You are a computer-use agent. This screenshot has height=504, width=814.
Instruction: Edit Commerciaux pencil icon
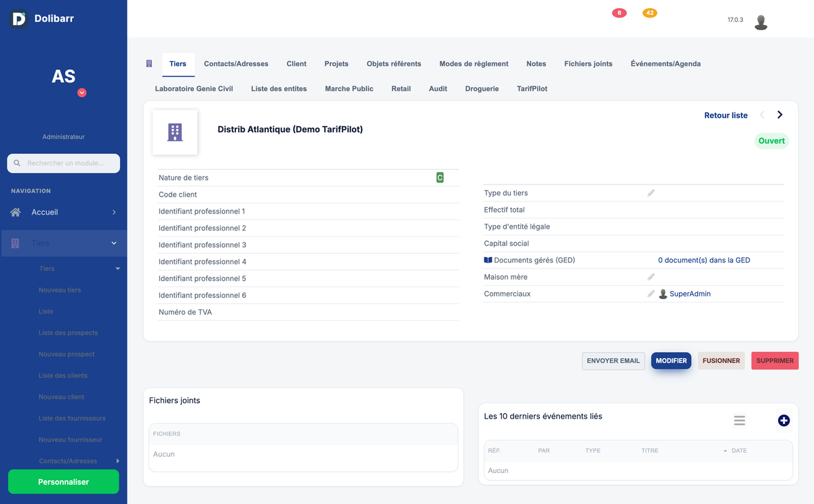click(x=651, y=294)
